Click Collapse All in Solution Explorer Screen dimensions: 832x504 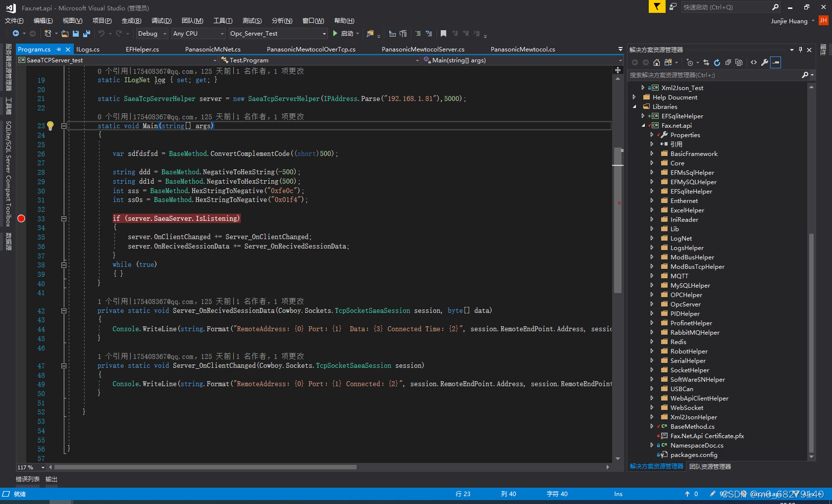click(728, 62)
